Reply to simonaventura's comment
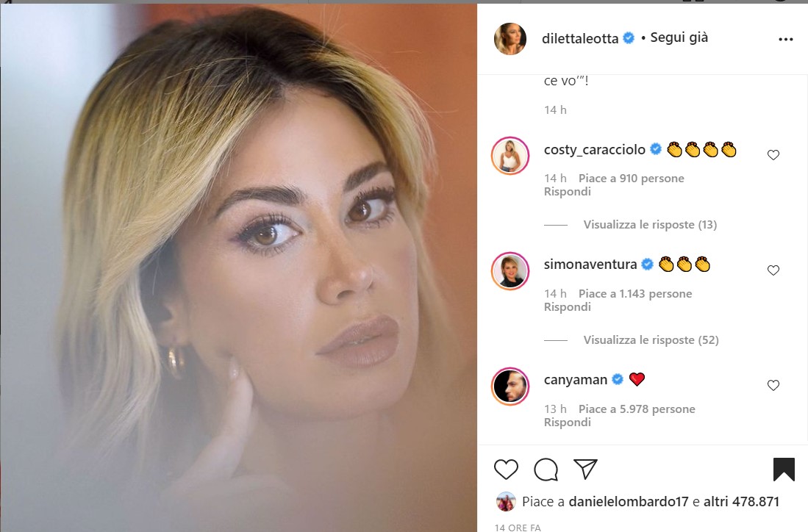 (x=568, y=307)
